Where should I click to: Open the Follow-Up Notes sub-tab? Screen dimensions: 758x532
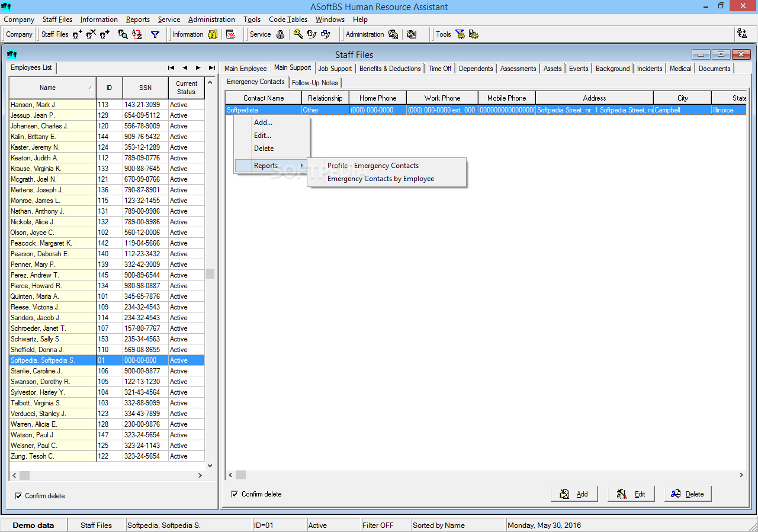point(315,83)
